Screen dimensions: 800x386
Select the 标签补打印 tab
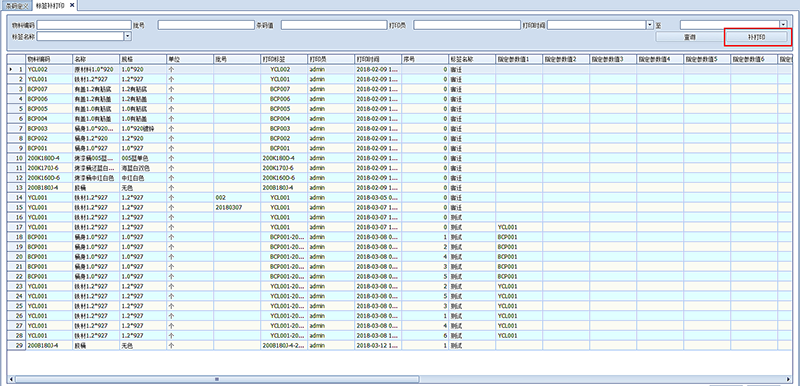pyautogui.click(x=51, y=5)
